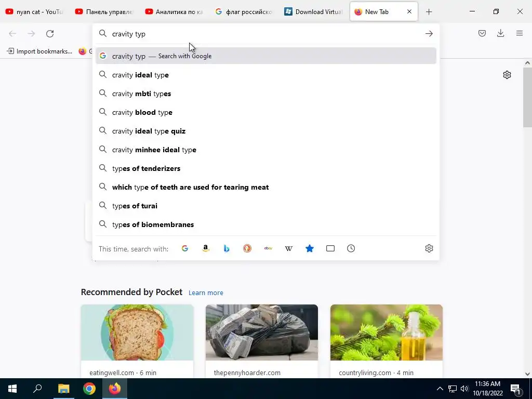Click the Go arrow in address bar
The width and height of the screenshot is (532, 399).
(x=429, y=34)
